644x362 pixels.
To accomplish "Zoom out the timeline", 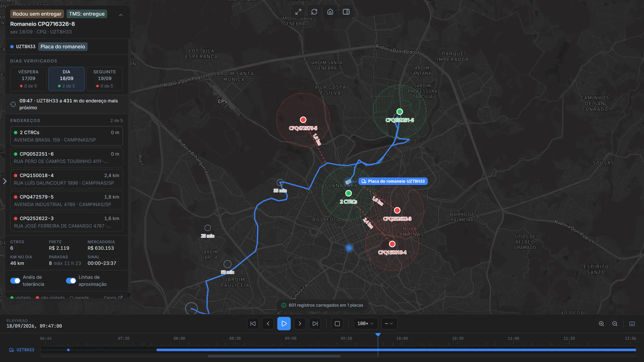I will click(x=615, y=324).
